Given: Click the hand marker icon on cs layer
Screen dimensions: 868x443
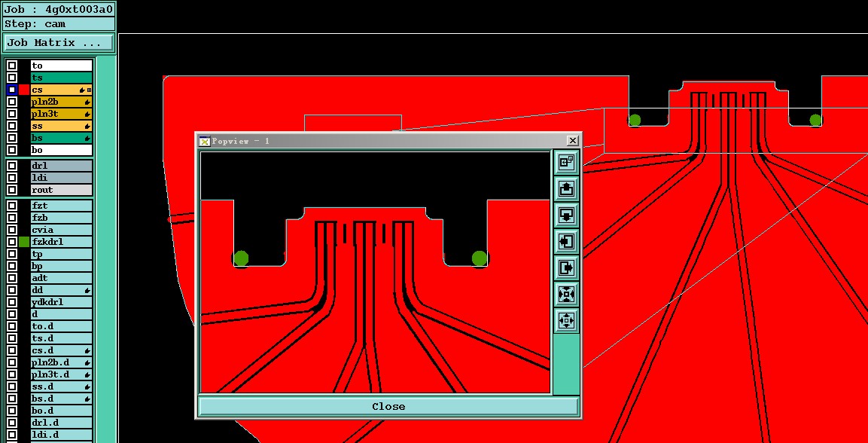Looking at the screenshot, I should click(83, 90).
